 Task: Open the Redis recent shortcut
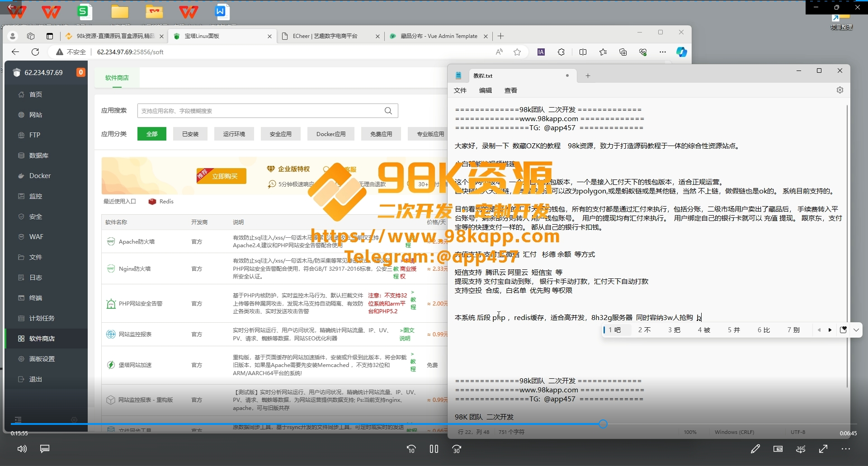point(161,202)
